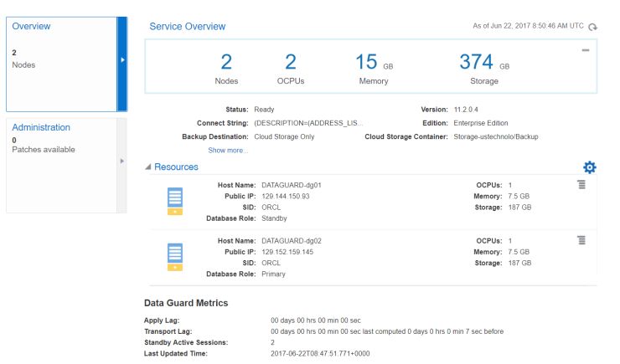Screen dimensions: 620x364
Task: Expand the Administration tile arrow
Action: 122,161
